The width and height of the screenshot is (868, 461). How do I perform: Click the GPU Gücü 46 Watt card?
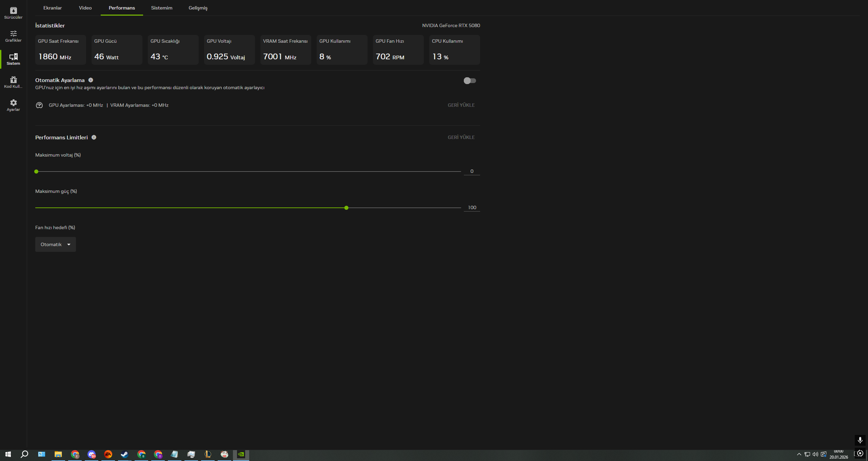[117, 50]
